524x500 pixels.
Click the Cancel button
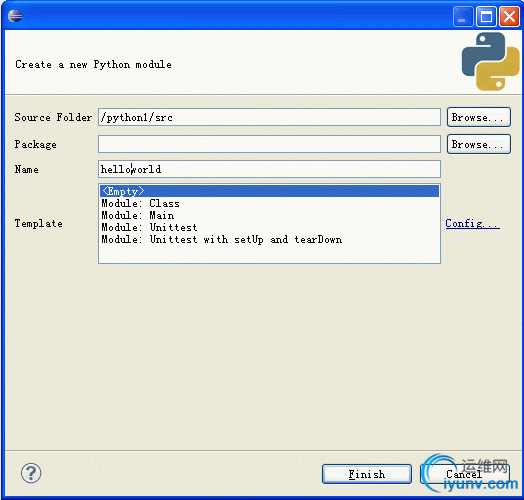[x=465, y=474]
